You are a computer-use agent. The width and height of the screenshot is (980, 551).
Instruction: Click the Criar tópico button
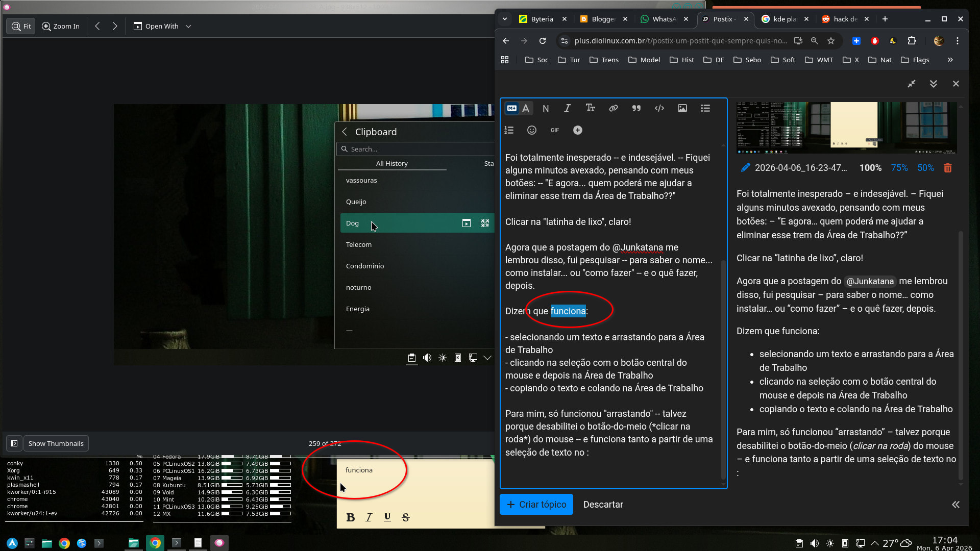(x=536, y=504)
